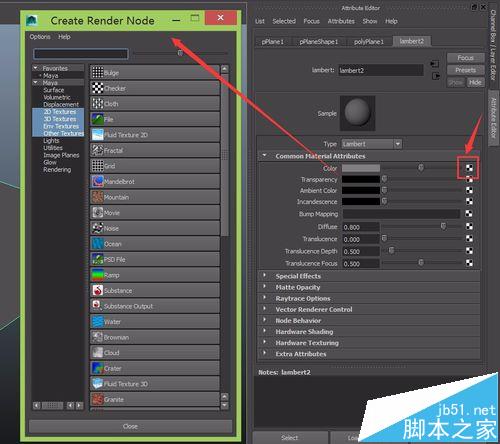The width and height of the screenshot is (500, 444).
Task: Pick the Grid texture node
Action: click(x=155, y=166)
